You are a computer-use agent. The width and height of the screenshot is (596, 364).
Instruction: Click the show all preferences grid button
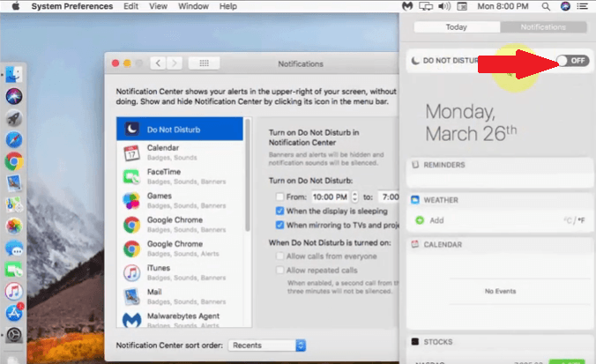pyautogui.click(x=205, y=63)
